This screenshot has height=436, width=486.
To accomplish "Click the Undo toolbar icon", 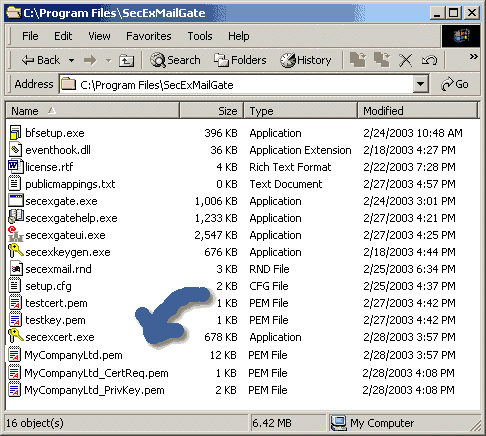I will pyautogui.click(x=429, y=60).
